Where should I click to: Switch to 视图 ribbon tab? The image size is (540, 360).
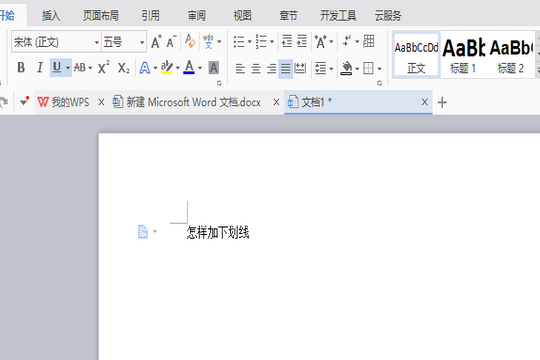click(x=242, y=16)
